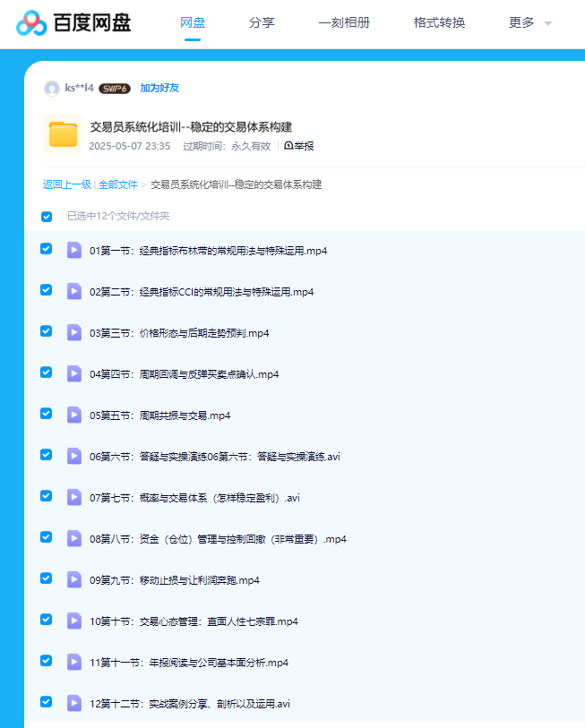Expand the 更多 dropdown menu
Image resolution: width=585 pixels, height=728 pixels.
pyautogui.click(x=529, y=23)
